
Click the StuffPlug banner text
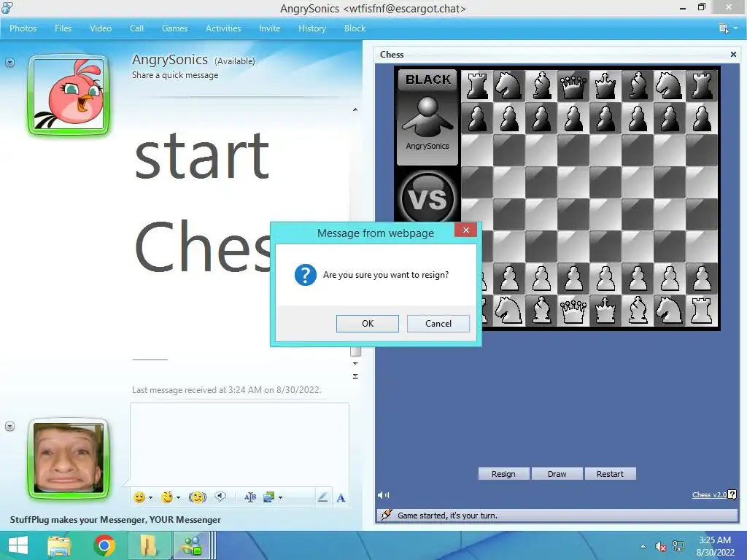(115, 519)
